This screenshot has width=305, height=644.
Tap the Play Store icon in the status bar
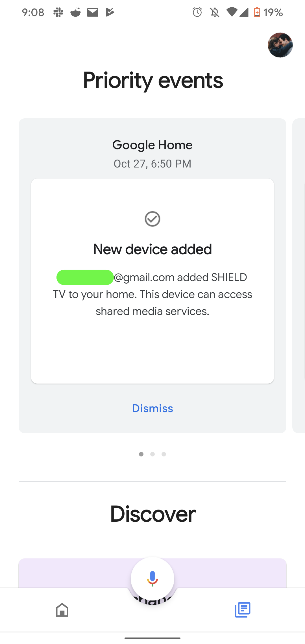[x=110, y=12]
